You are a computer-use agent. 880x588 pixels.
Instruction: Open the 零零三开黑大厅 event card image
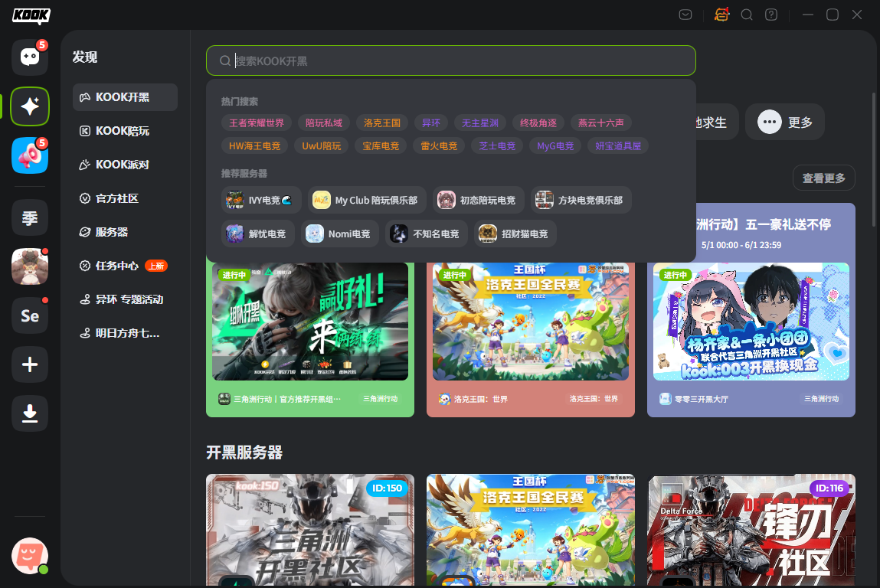751,322
